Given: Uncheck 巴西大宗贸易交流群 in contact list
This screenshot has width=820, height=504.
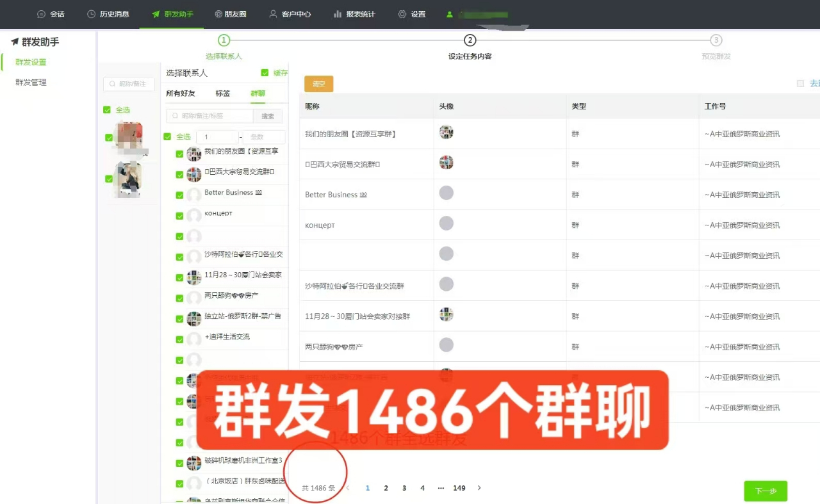Looking at the screenshot, I should point(179,175).
